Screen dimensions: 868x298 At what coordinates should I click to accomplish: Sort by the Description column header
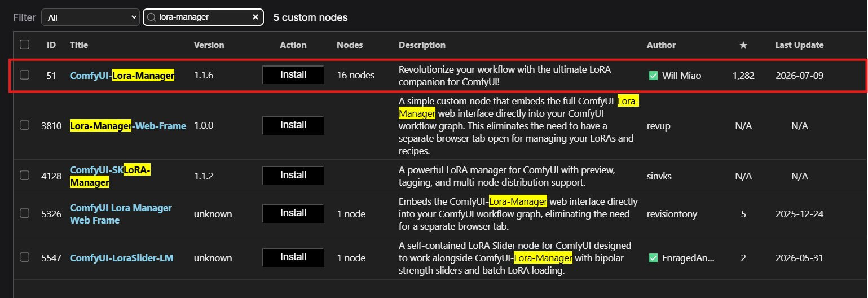422,45
